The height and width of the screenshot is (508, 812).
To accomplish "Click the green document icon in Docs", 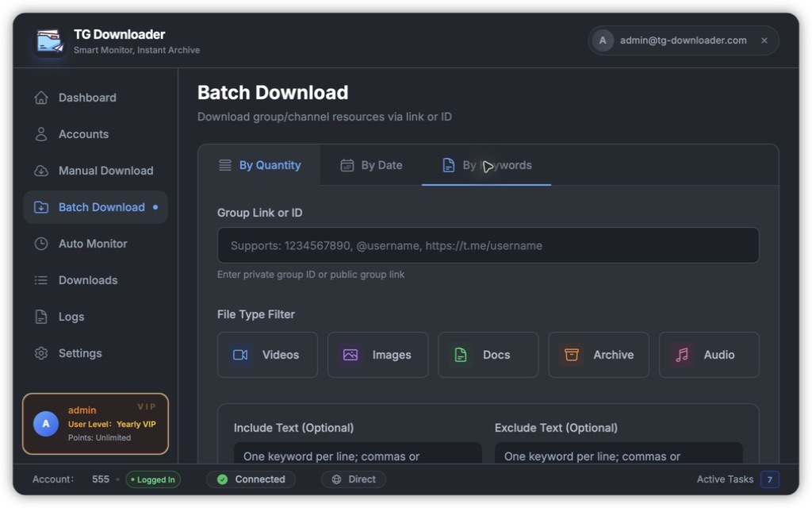I will pos(461,355).
